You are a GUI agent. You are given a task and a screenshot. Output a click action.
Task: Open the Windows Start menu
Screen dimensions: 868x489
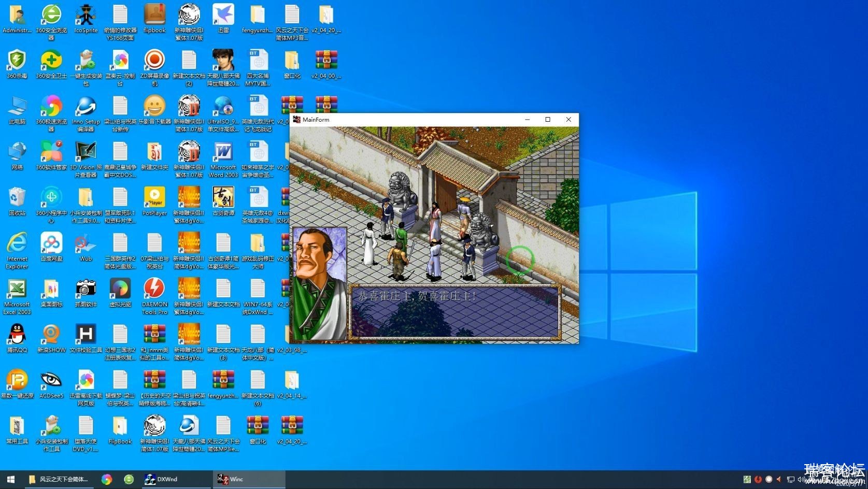point(11,479)
